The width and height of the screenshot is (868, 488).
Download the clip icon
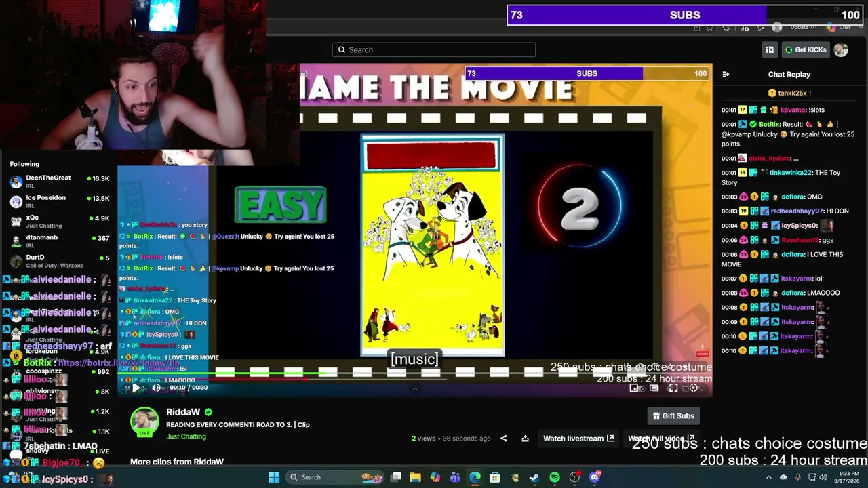(x=525, y=439)
